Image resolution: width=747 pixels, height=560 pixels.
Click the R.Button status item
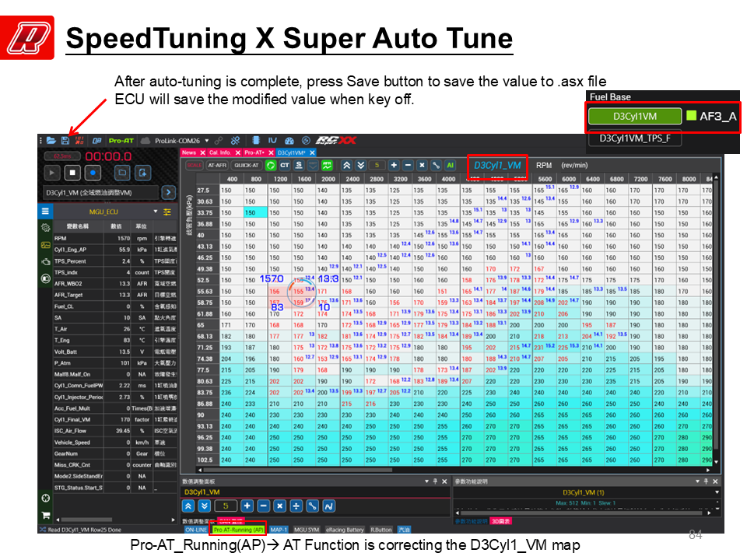point(381,530)
